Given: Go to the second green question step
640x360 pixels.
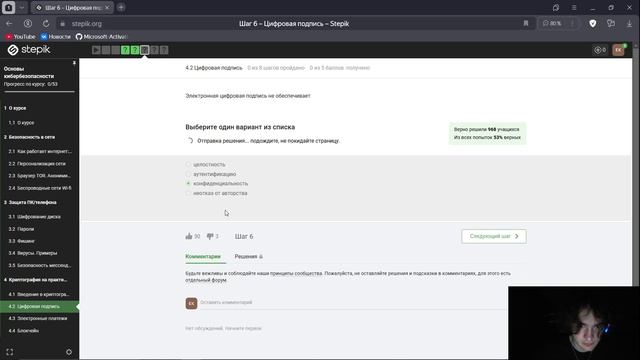Looking at the screenshot, I should click(135, 50).
